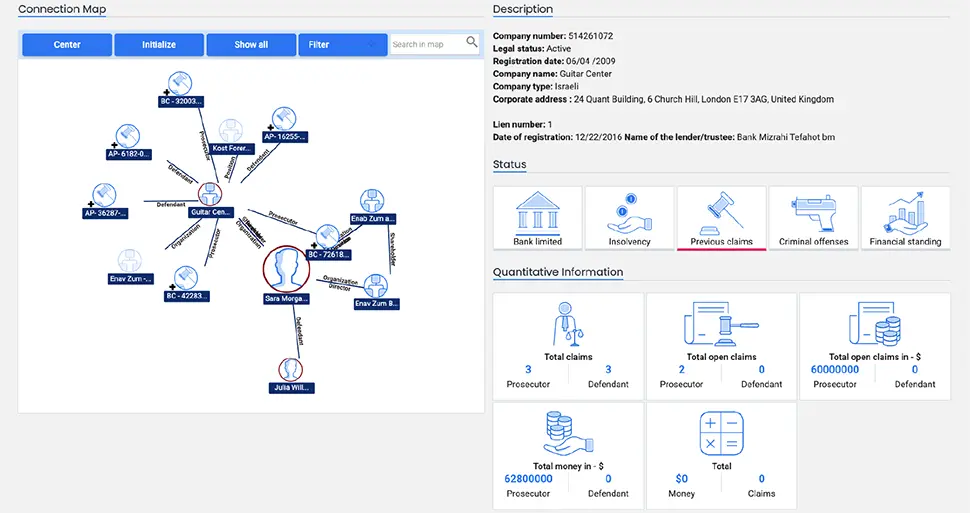Click the Total calculator icon
Image resolution: width=970 pixels, height=513 pixels.
[x=721, y=433]
